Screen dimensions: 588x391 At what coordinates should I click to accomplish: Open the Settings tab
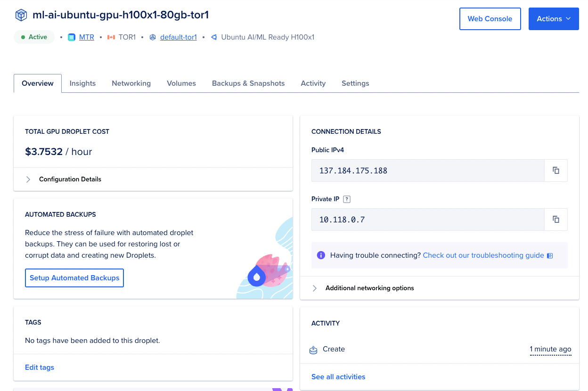(355, 83)
